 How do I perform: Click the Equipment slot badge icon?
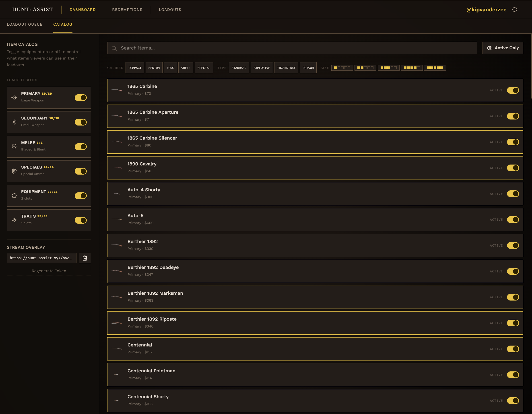(x=14, y=196)
